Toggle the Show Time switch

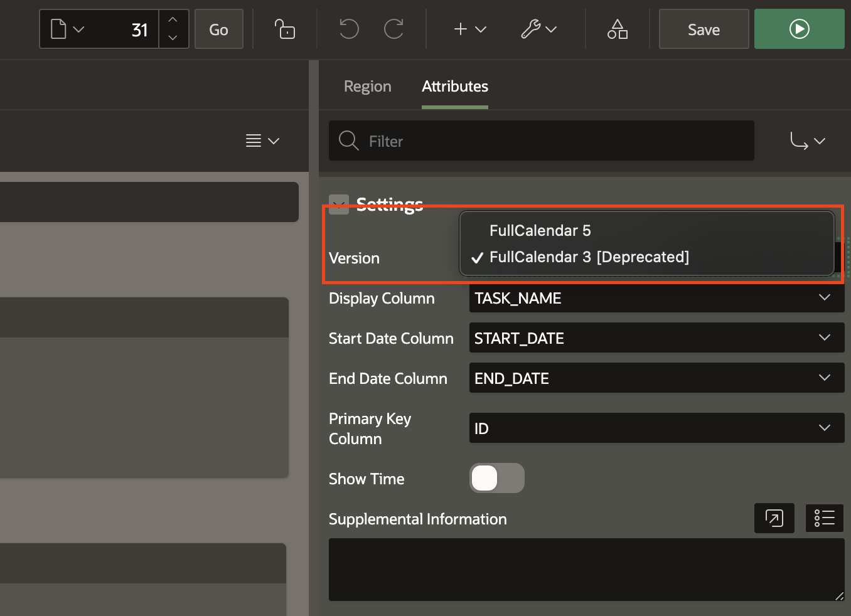point(496,478)
